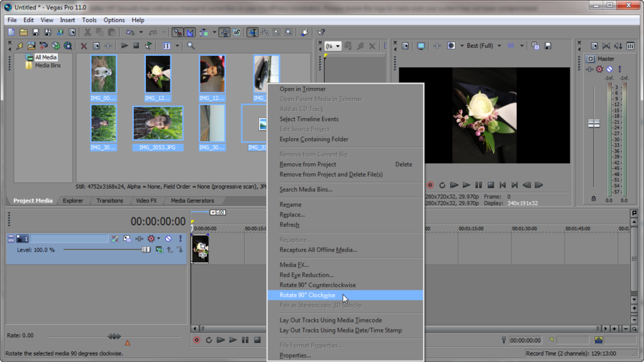Click Properties... in the context menu
The image size is (644, 362).
pyautogui.click(x=295, y=356)
